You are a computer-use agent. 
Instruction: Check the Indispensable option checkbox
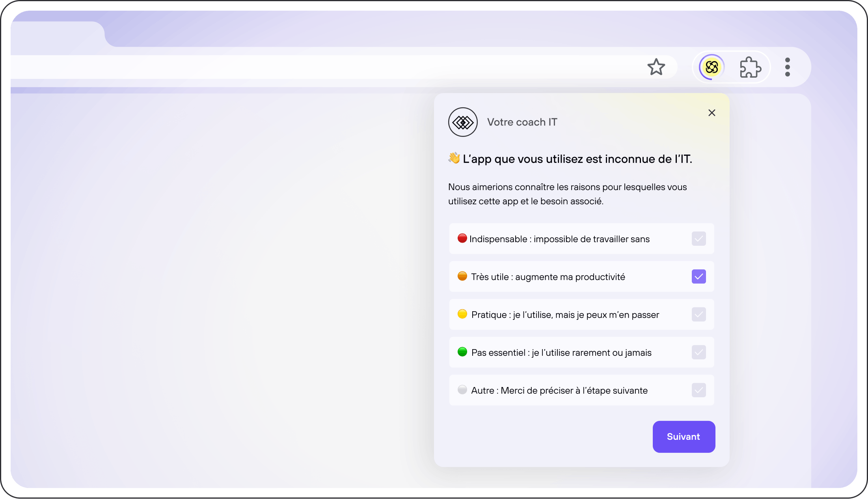pyautogui.click(x=698, y=239)
